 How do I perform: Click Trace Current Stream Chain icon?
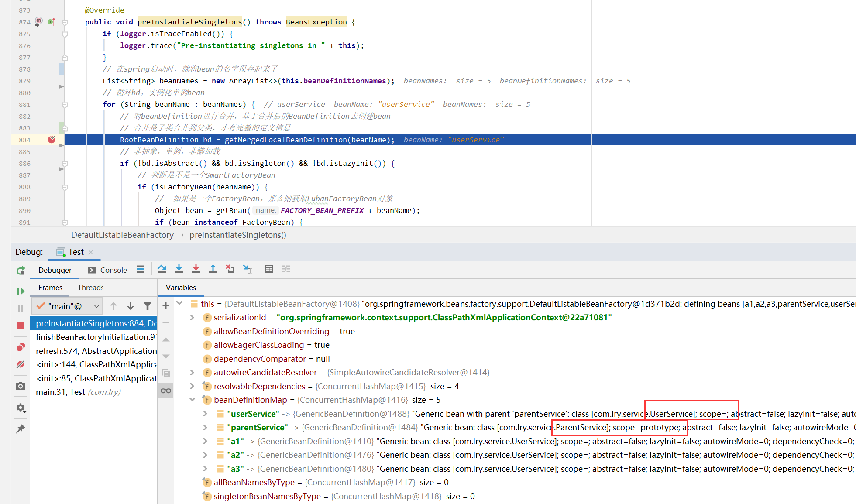click(x=286, y=269)
